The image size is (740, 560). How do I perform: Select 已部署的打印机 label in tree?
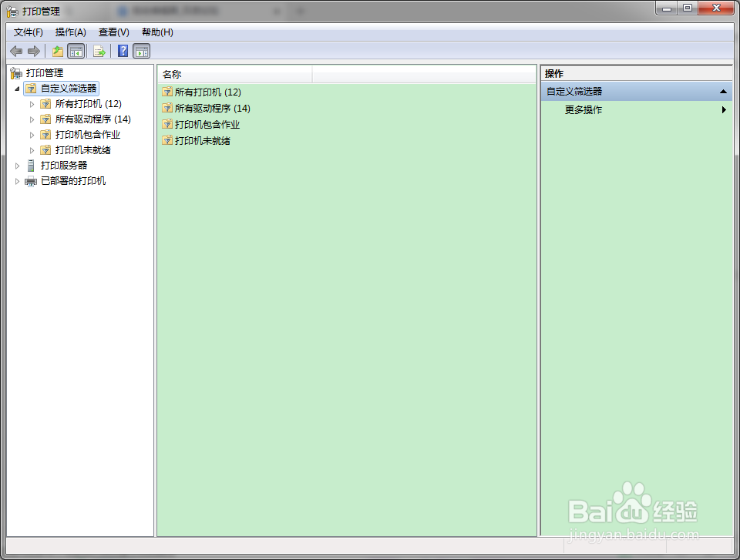[74, 181]
